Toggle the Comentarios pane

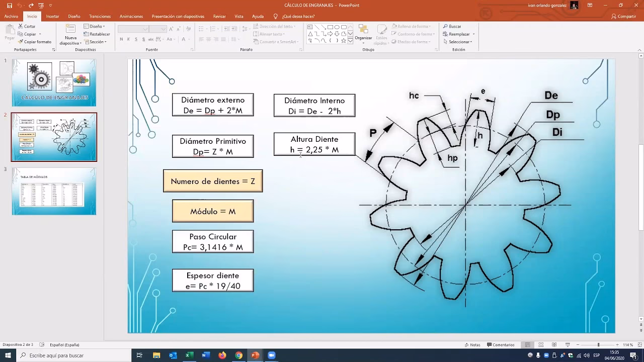(x=501, y=345)
